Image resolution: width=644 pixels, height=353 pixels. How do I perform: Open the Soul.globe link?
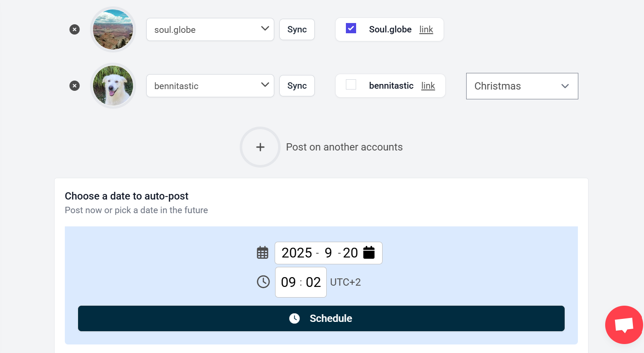426,29
